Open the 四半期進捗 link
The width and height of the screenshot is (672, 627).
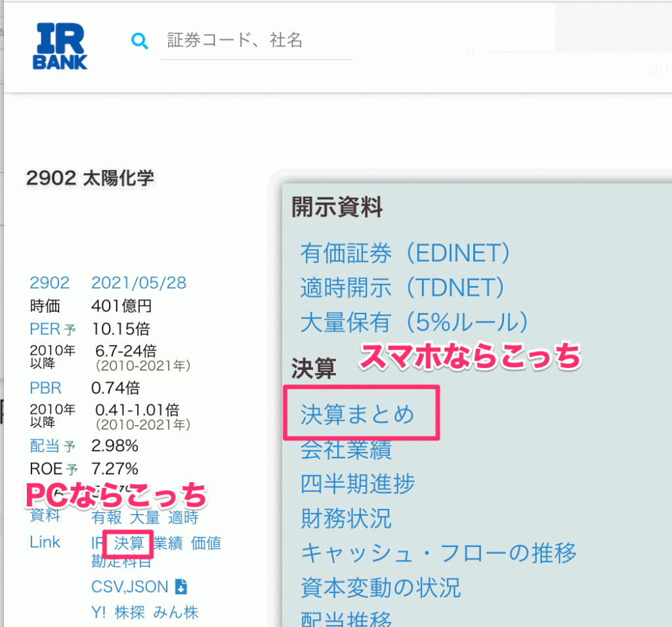click(358, 484)
